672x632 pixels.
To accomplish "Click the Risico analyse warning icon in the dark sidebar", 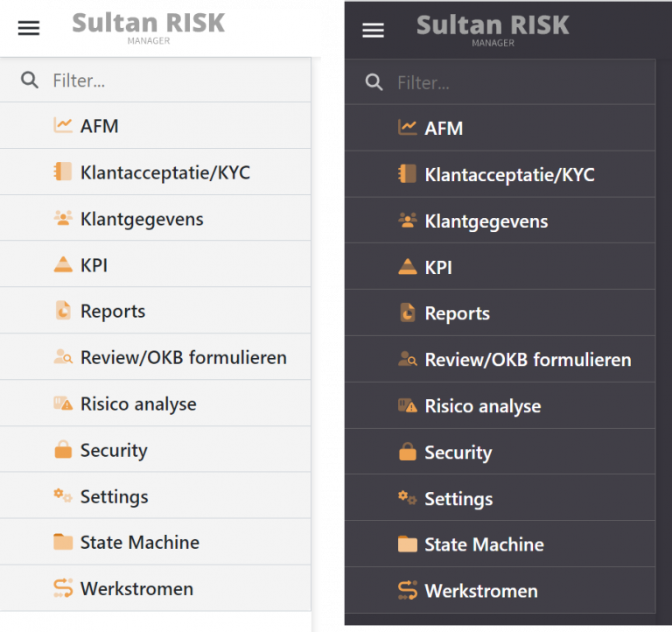I will (407, 406).
